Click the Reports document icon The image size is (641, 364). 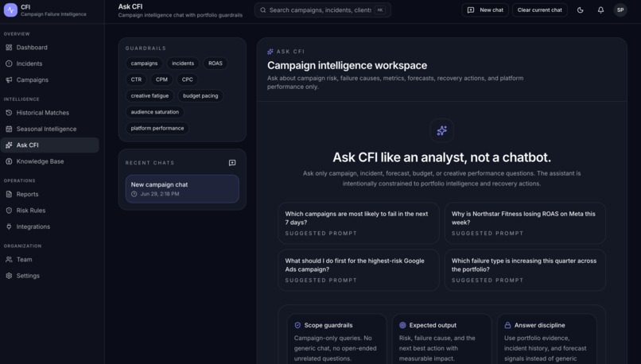click(x=9, y=194)
